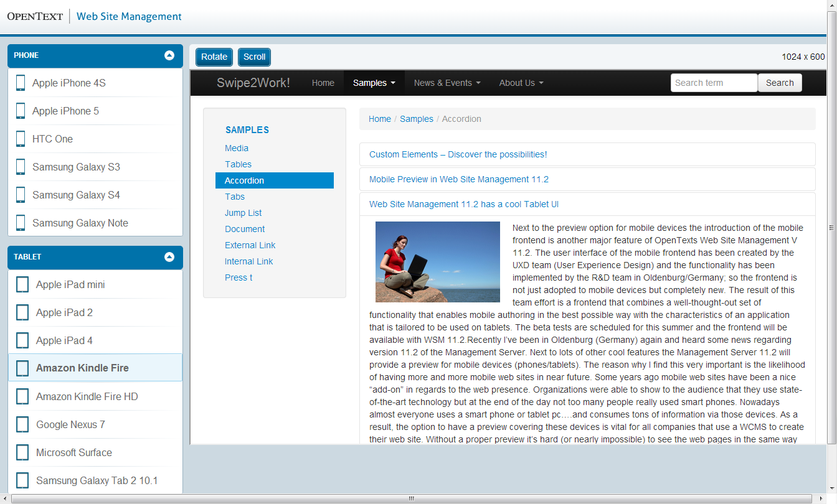Click the tablet icon beside Microsoft Surface
The height and width of the screenshot is (504, 837).
22,452
